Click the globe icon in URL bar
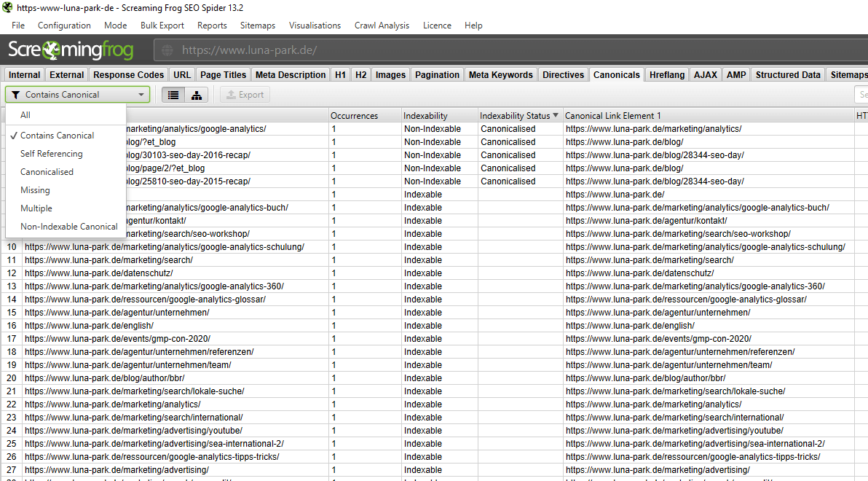Image resolution: width=868 pixels, height=481 pixels. pyautogui.click(x=167, y=50)
